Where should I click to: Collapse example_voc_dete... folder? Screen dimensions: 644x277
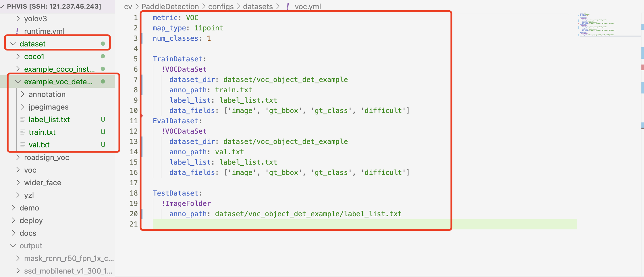[x=18, y=82]
